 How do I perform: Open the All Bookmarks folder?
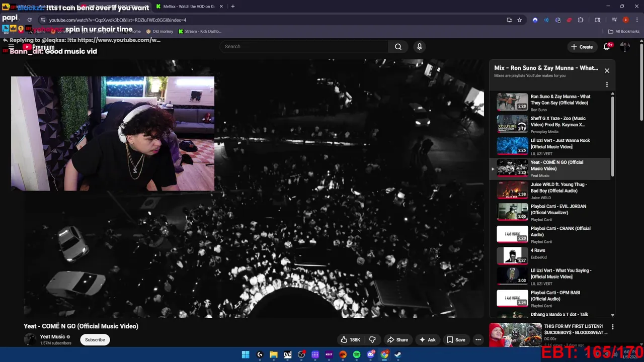[x=624, y=31]
